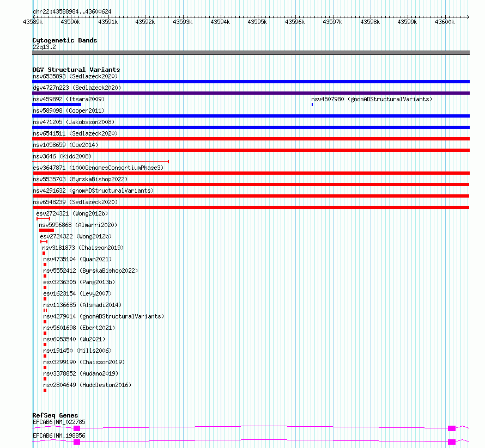This screenshot has height=448, width=485.
Task: Click the nsv6535893 (Sedlazeck2020) variant label
Action: pyautogui.click(x=75, y=76)
